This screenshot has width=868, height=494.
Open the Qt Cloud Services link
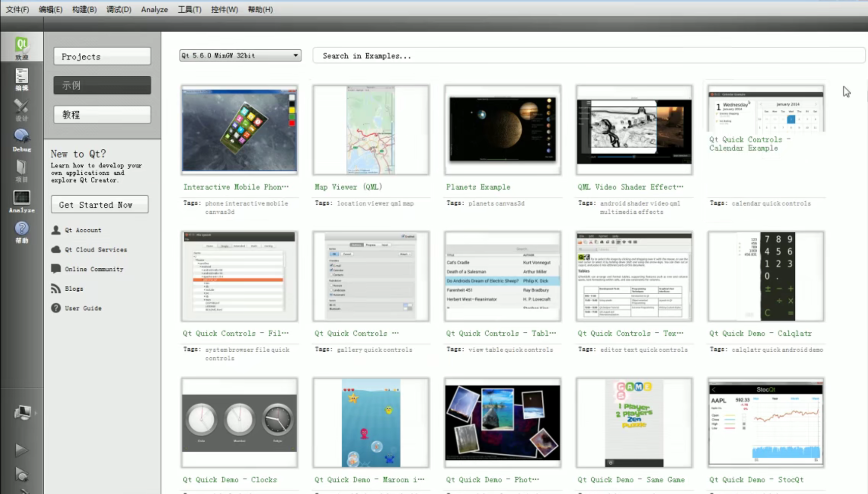tap(96, 250)
